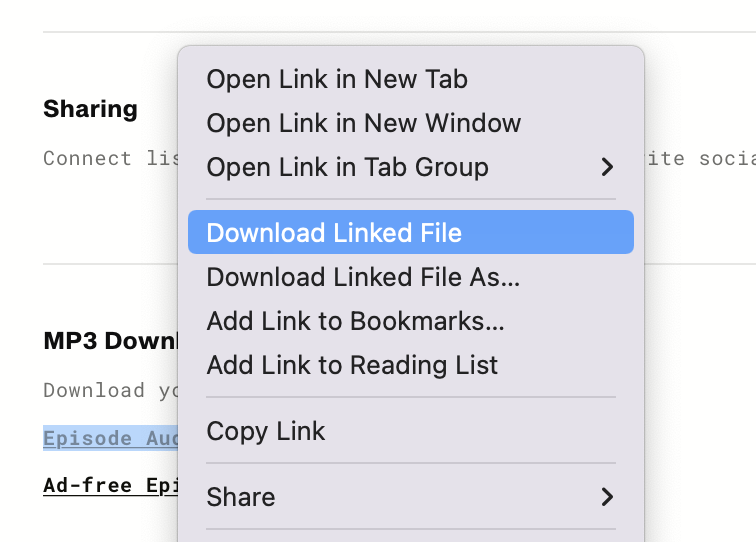The height and width of the screenshot is (542, 756).
Task: Click the MP3 Download section heading
Action: [x=110, y=341]
